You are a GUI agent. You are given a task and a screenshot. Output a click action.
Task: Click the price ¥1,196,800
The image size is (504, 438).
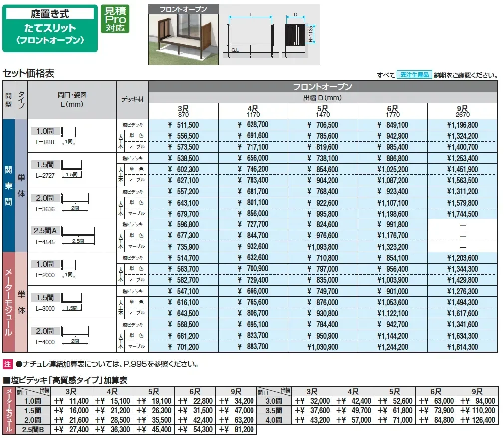point(462,125)
